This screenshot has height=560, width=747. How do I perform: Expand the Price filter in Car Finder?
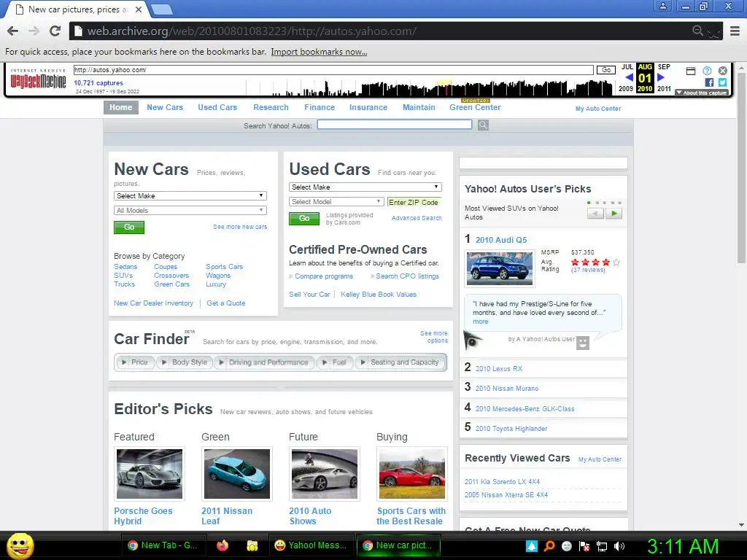[x=135, y=362]
